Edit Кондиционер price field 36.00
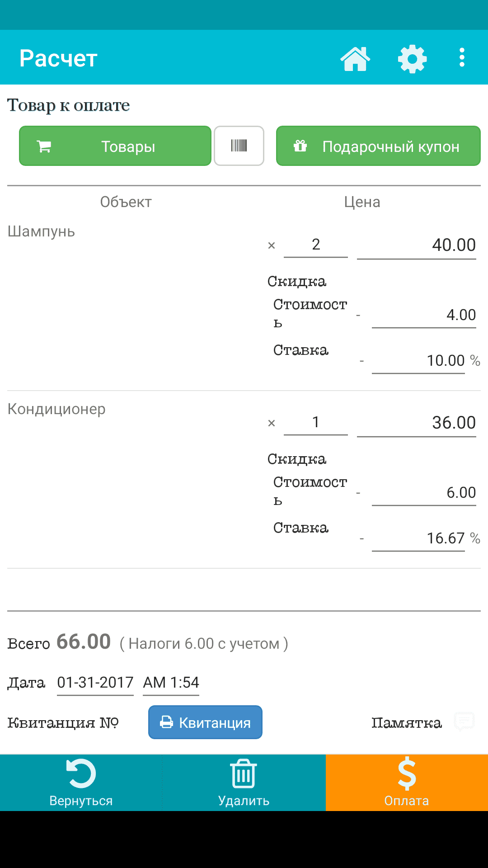The image size is (488, 868). click(x=416, y=423)
